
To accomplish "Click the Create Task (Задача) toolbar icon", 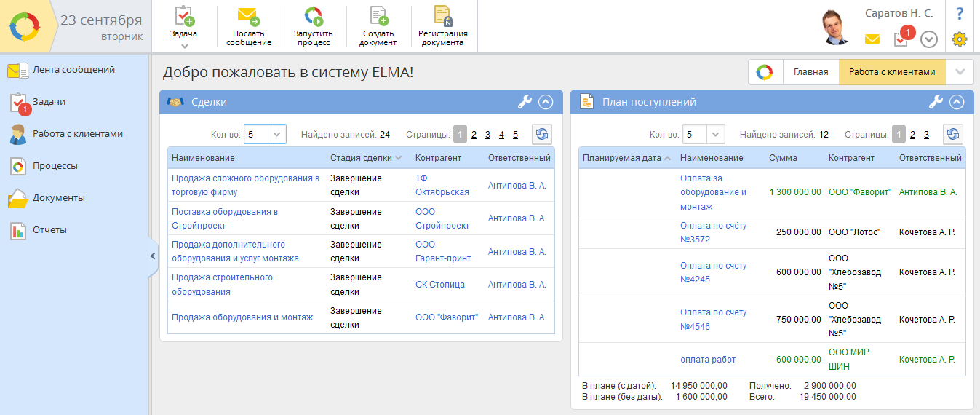I will (x=183, y=16).
